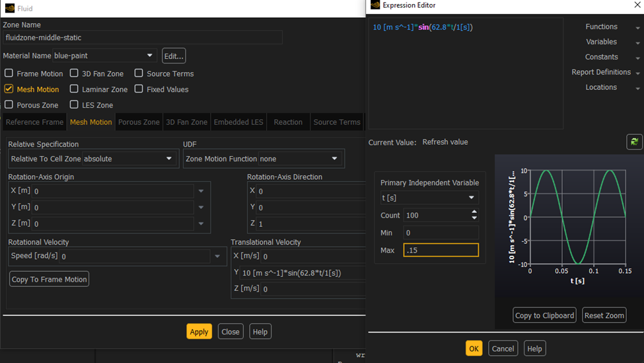
Task: Click Copy To Frame Motion button
Action: [50, 279]
